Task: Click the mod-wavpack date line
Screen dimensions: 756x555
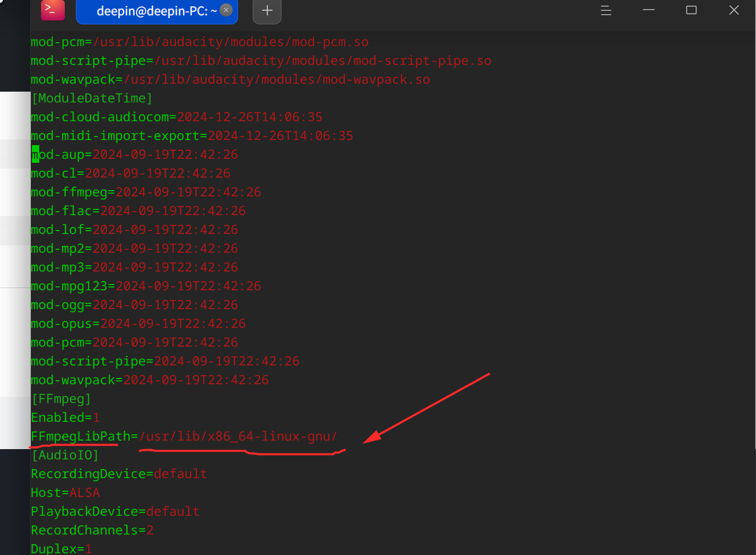Action: pyautogui.click(x=150, y=380)
